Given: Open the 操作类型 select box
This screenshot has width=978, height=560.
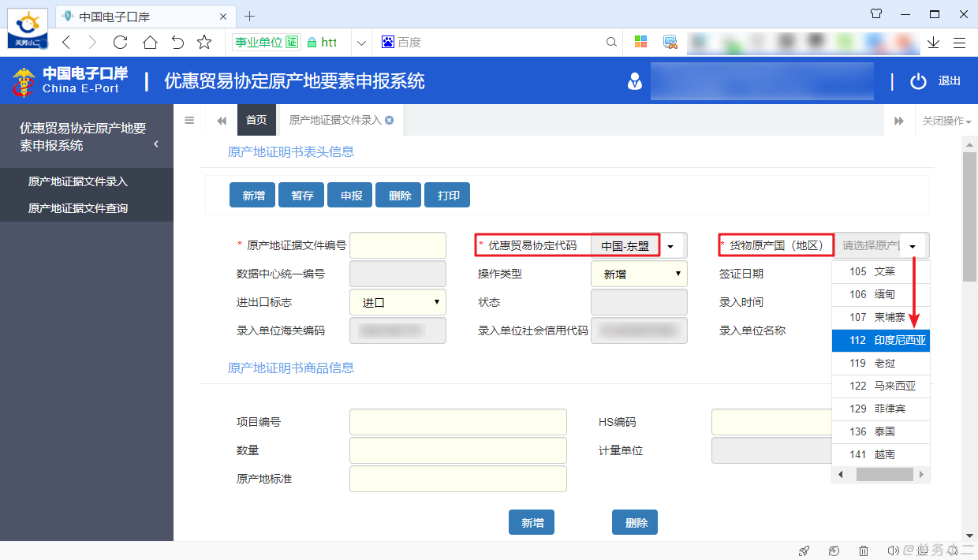Looking at the screenshot, I should point(639,274).
